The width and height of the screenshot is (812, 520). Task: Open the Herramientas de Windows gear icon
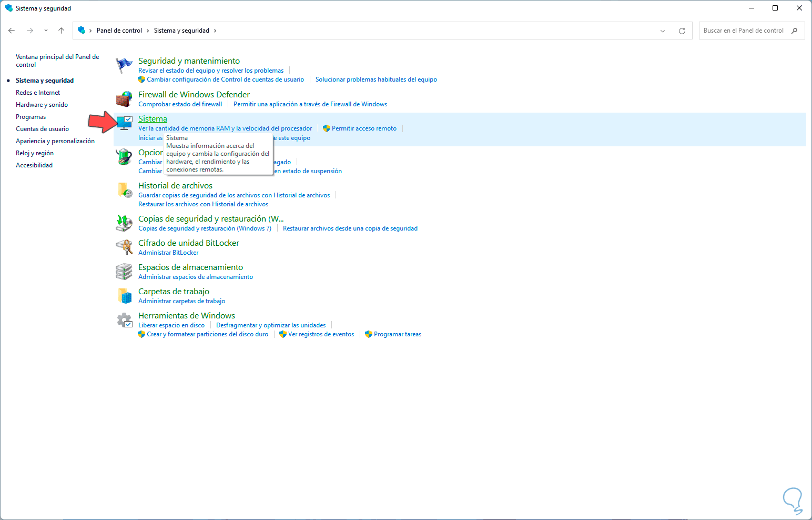click(x=124, y=320)
